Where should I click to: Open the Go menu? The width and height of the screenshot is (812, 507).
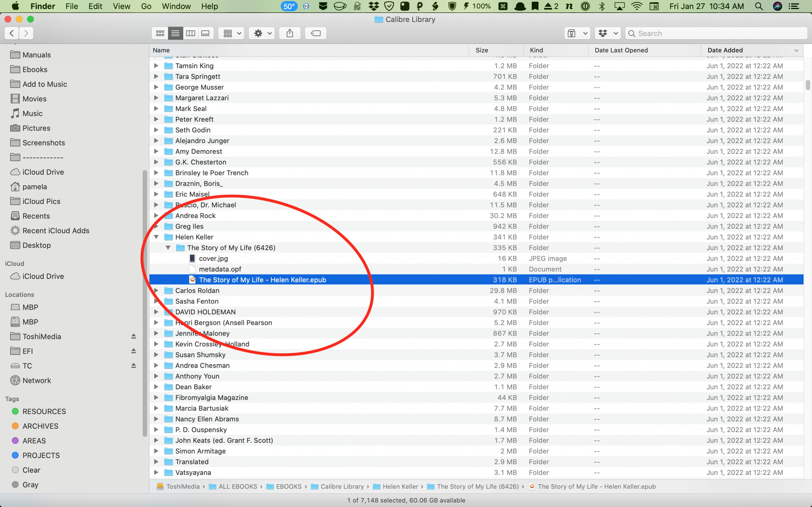(x=146, y=6)
